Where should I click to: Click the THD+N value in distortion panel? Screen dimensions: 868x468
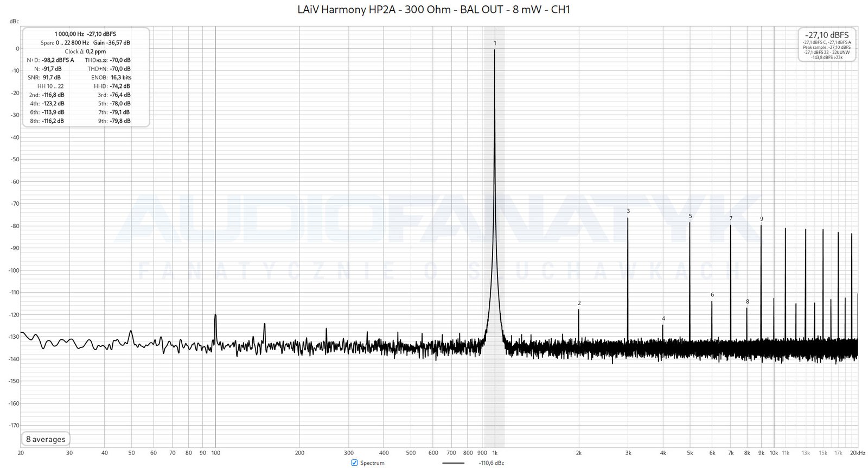[120, 69]
